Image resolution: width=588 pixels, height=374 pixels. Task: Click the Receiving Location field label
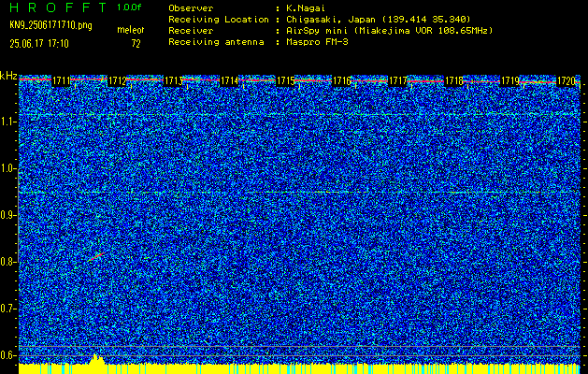pyautogui.click(x=219, y=20)
